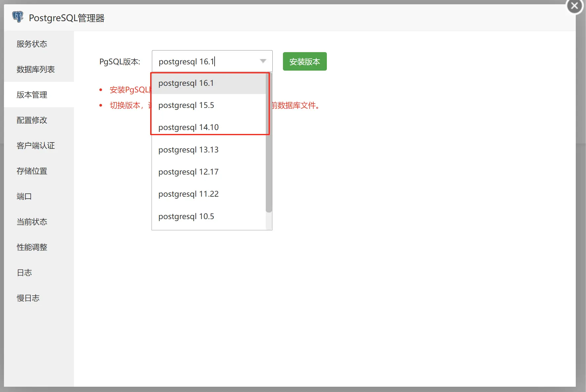The image size is (586, 392).
Task: Open the 性能调整 tab
Action: pyautogui.click(x=39, y=247)
